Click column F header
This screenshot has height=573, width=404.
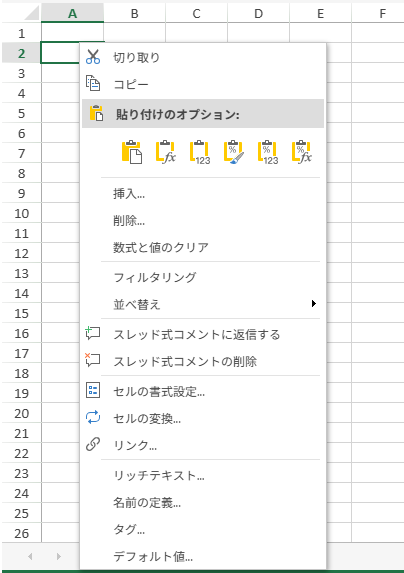(x=378, y=13)
